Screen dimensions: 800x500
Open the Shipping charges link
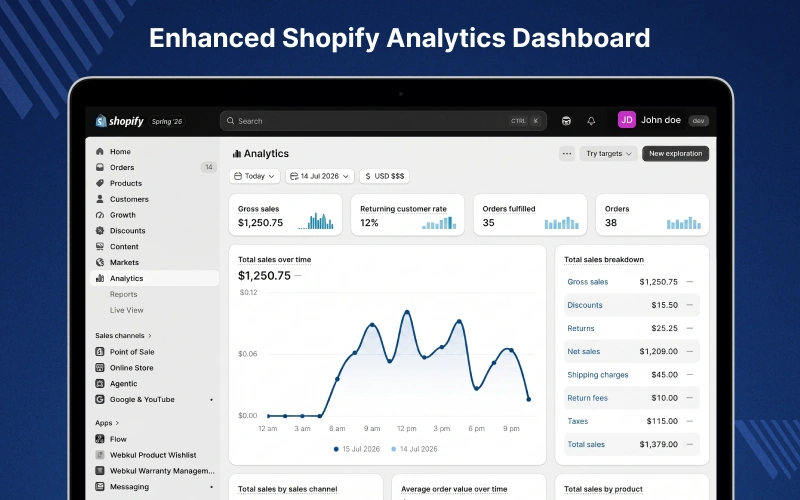[597, 374]
